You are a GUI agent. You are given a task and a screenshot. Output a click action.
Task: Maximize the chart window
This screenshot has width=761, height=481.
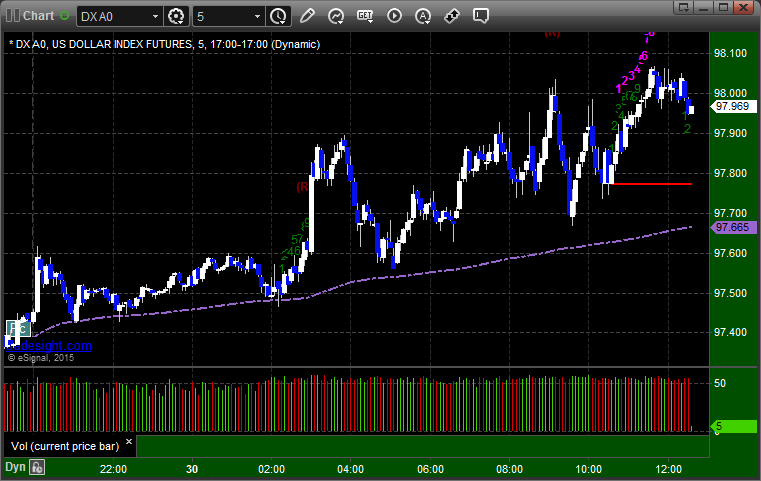pos(724,7)
